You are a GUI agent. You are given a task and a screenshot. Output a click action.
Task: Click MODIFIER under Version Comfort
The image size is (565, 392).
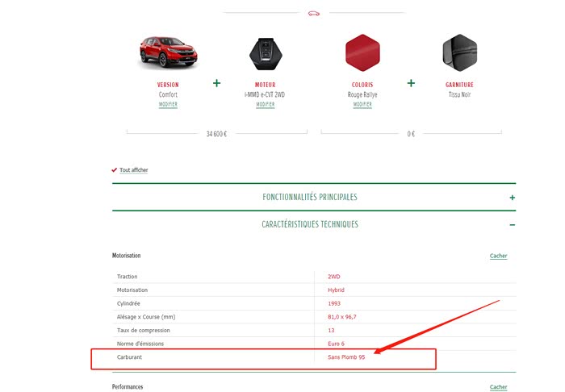point(168,104)
